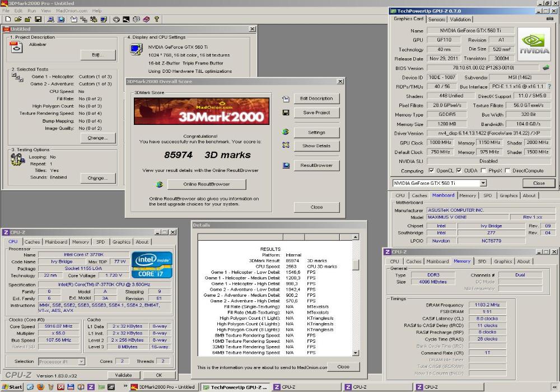This screenshot has width=560, height=392.
Task: Select the Graphics tab in CPU-Z Mainboard window
Action: (x=508, y=195)
